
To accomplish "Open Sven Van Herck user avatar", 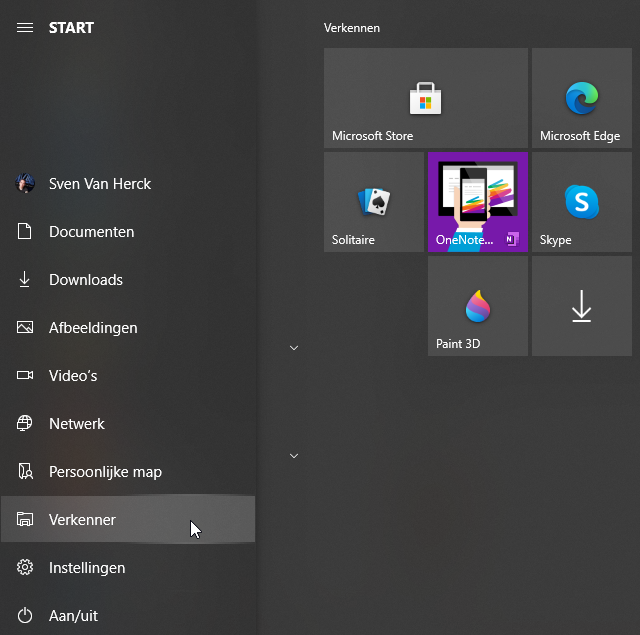I will pos(25,183).
